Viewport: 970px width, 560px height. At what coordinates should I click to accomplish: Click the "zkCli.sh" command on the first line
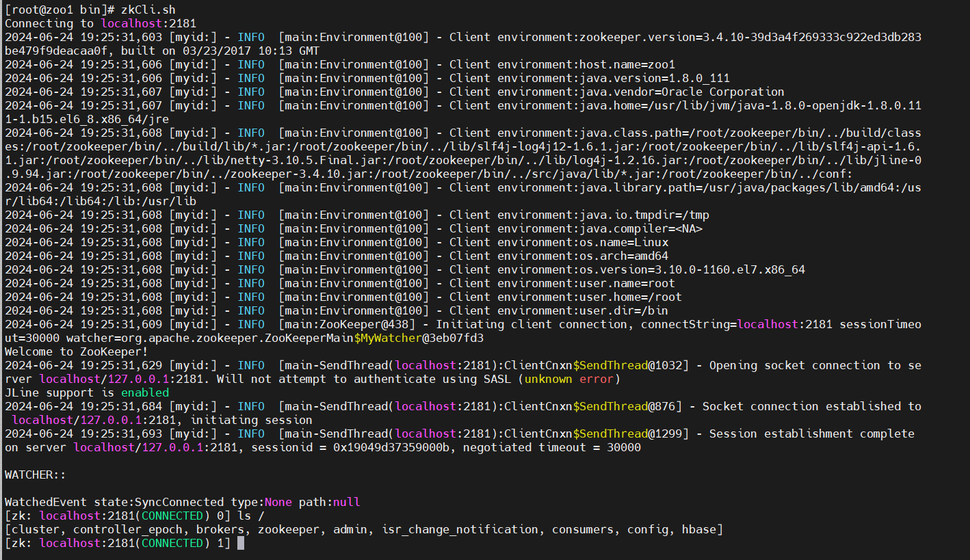148,10
